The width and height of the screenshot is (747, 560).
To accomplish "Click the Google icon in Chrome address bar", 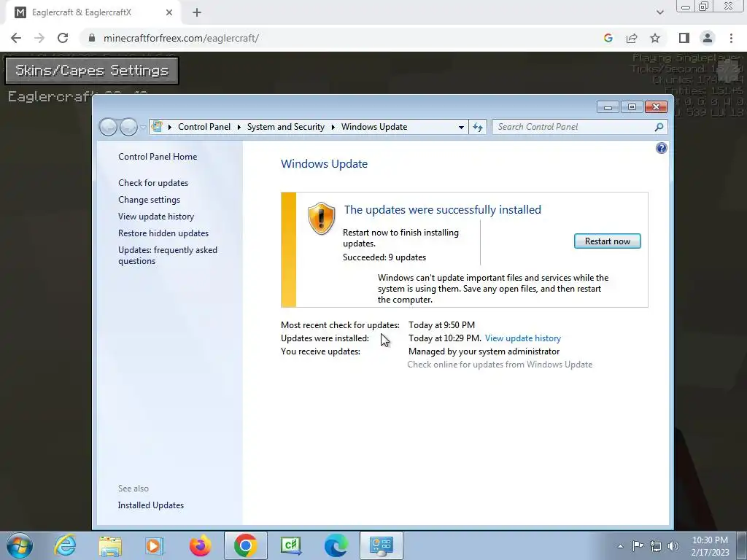I will click(x=608, y=38).
